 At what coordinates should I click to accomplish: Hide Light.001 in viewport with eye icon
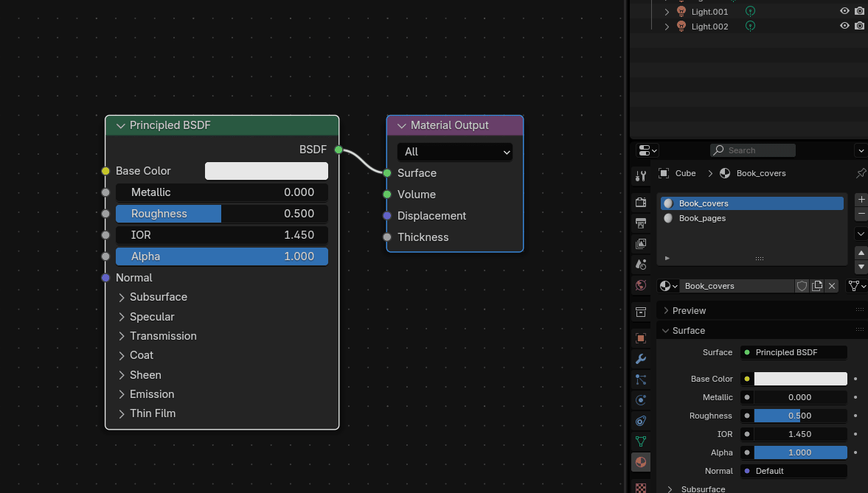click(844, 12)
